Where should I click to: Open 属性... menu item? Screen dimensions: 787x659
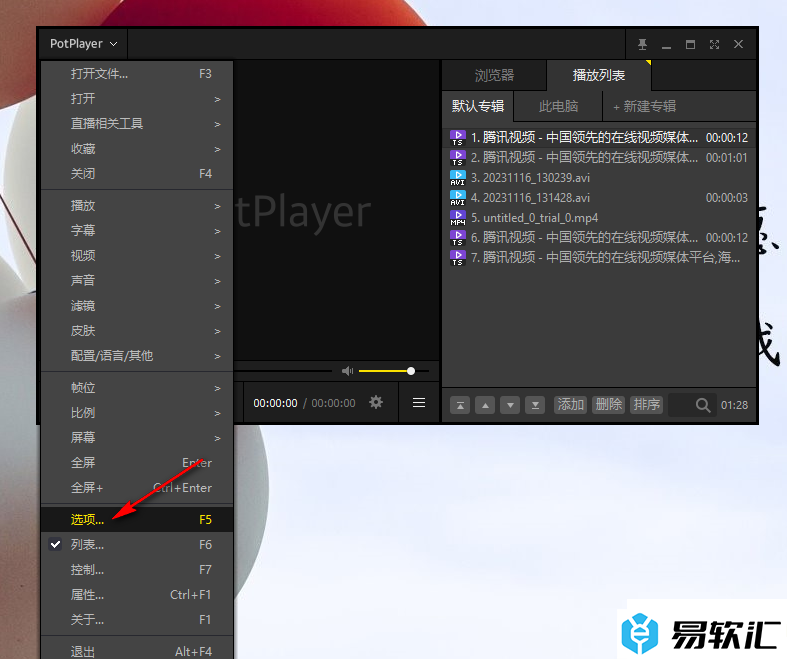tap(137, 595)
